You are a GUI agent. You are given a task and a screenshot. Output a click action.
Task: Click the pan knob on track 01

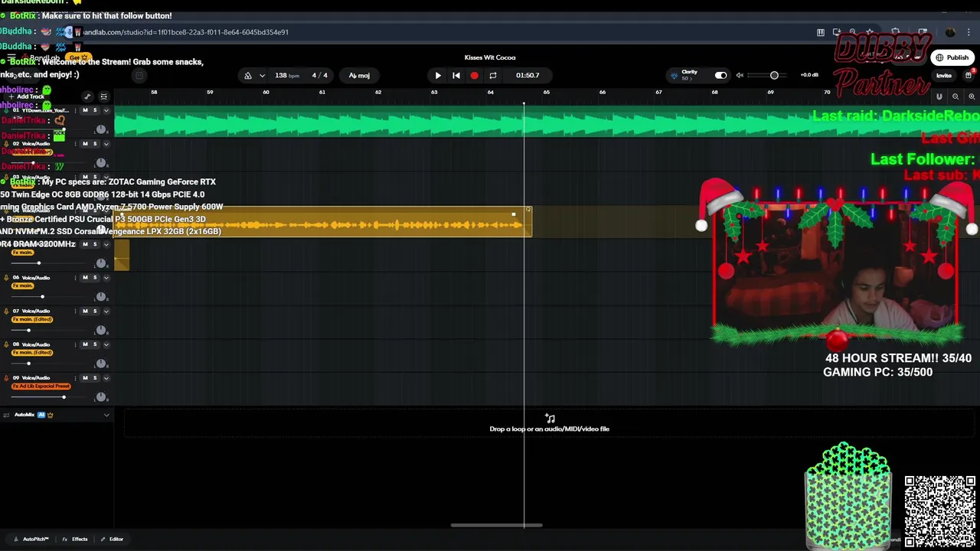[100, 130]
